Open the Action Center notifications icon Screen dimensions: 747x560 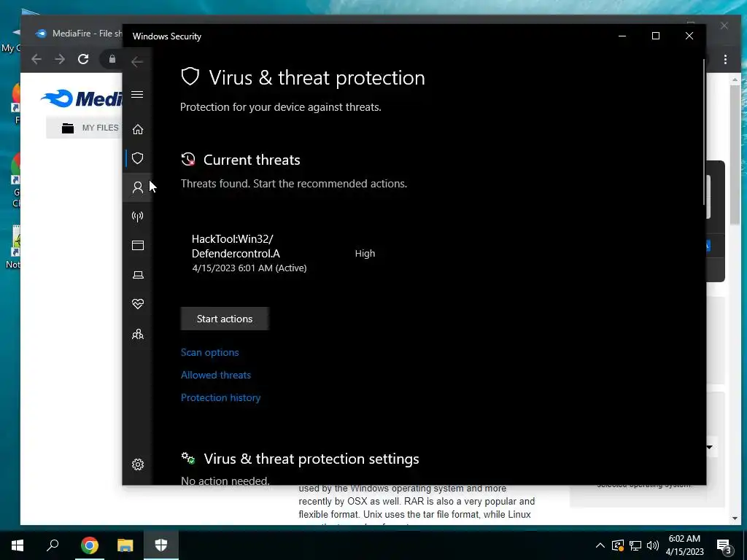[x=724, y=546]
